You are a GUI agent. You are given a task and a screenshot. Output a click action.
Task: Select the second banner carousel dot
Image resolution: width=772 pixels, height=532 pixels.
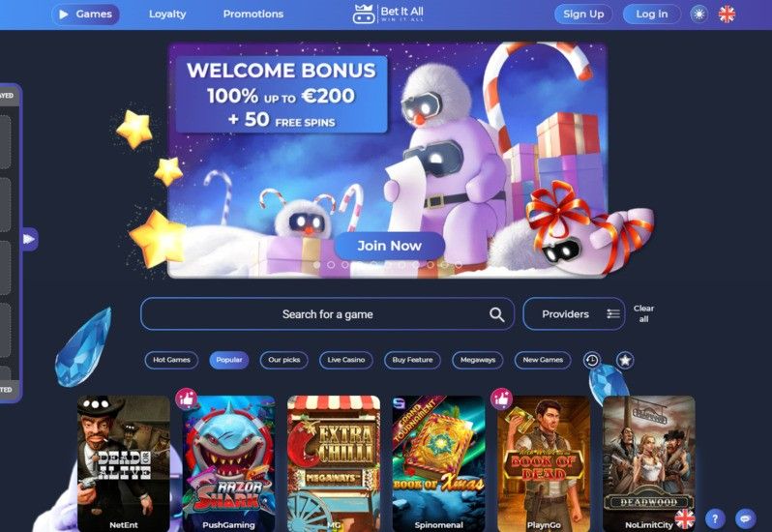[331, 265]
